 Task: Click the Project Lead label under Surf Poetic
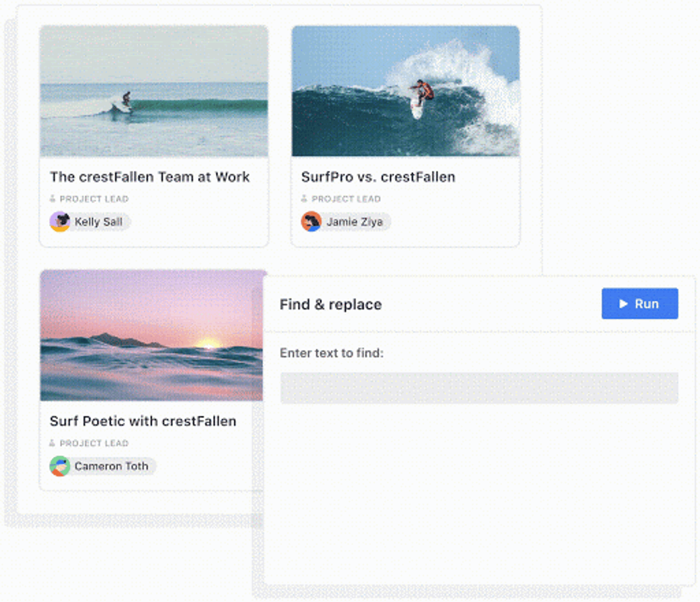coord(94,443)
